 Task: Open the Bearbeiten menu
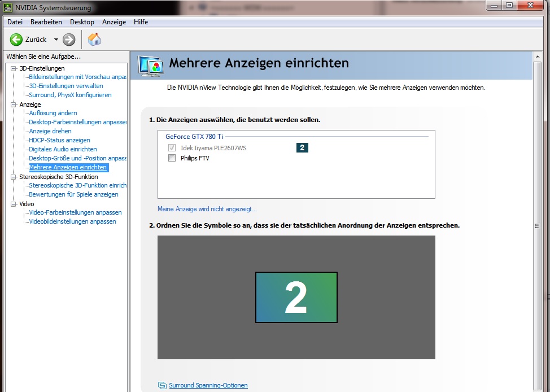(x=46, y=22)
